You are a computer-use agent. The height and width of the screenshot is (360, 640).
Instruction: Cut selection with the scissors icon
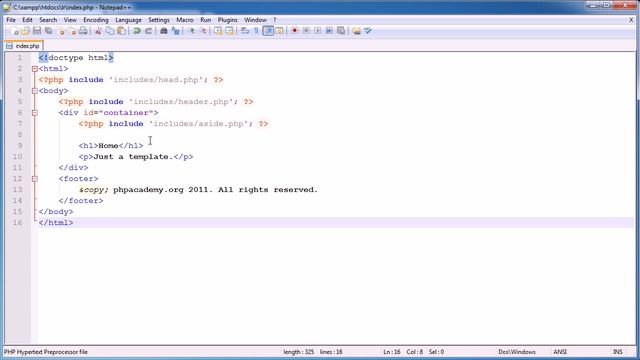click(x=98, y=31)
